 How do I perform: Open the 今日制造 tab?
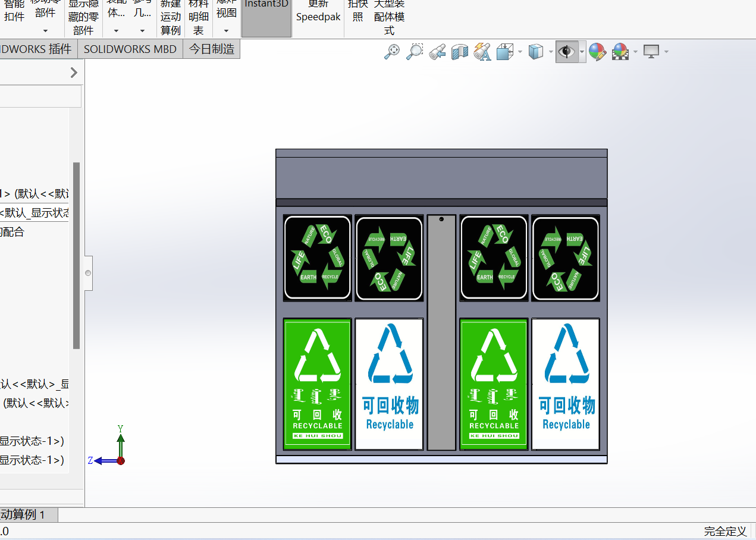click(x=212, y=49)
